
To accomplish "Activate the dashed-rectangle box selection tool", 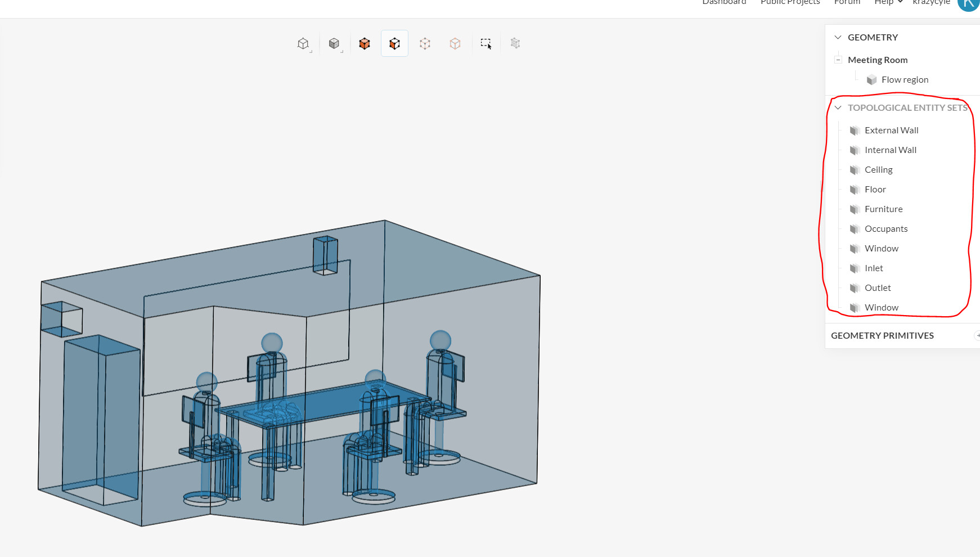I will (486, 43).
